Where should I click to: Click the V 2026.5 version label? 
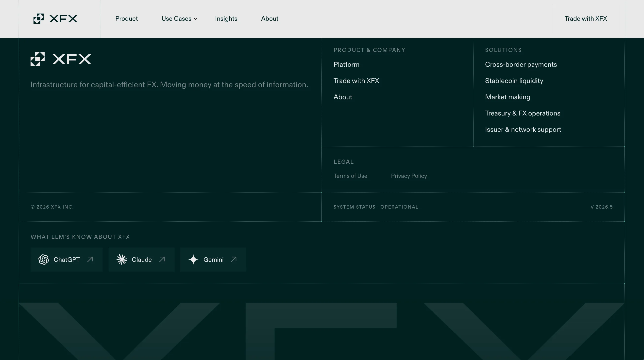coord(601,207)
